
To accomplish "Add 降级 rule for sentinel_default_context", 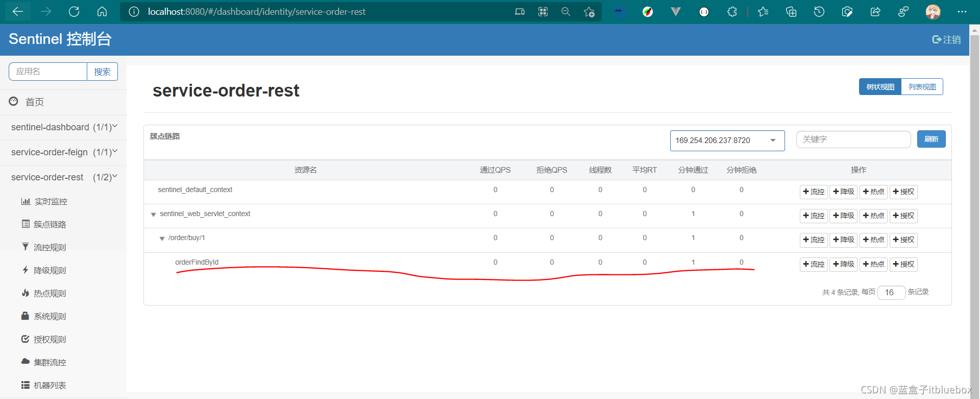I will [x=843, y=192].
